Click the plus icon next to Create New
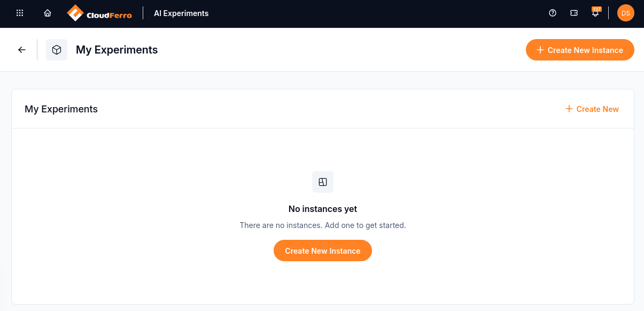The height and width of the screenshot is (311, 644). point(569,109)
